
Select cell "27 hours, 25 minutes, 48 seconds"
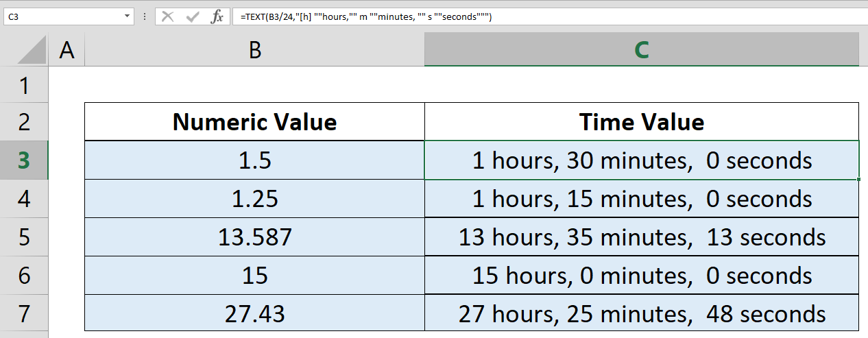(x=642, y=313)
